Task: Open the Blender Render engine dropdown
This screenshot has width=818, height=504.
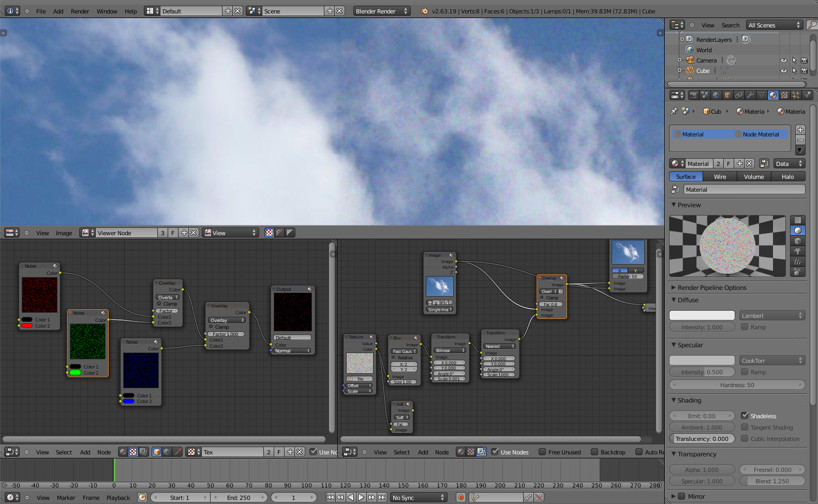Action: click(382, 11)
